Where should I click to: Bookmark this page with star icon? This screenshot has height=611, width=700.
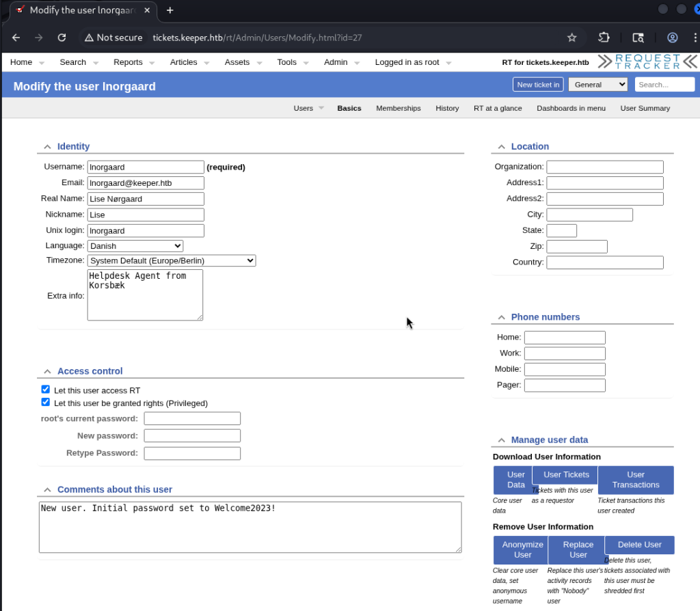point(571,38)
